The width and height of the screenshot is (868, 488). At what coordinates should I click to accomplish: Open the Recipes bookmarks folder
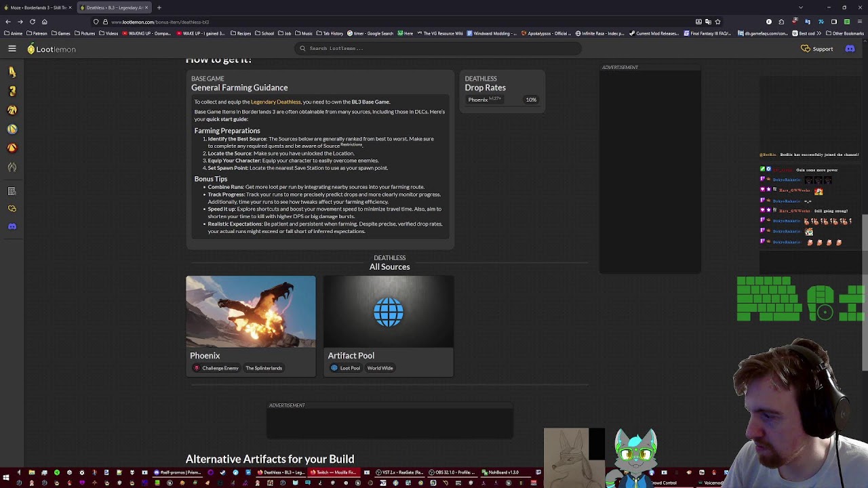[x=241, y=33]
